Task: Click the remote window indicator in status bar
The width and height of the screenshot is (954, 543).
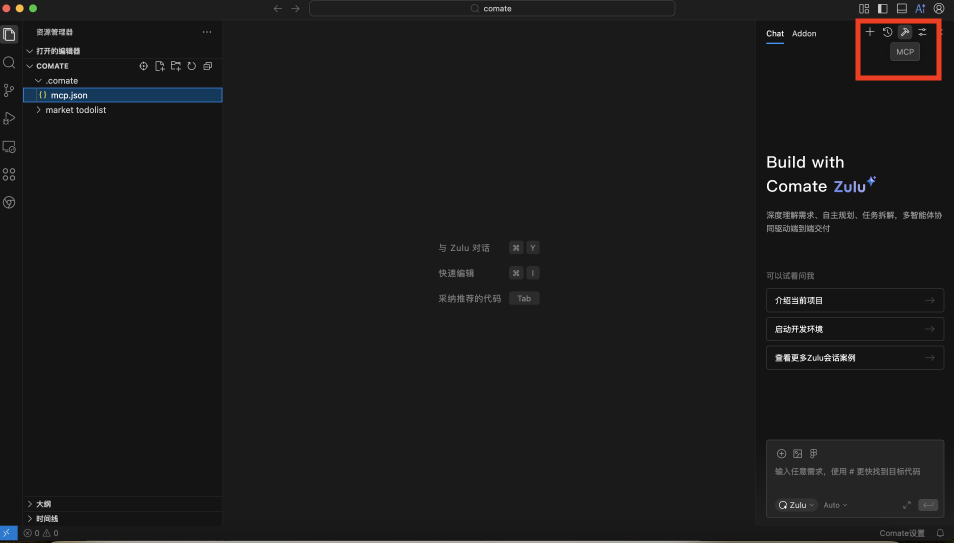Action: [9, 533]
